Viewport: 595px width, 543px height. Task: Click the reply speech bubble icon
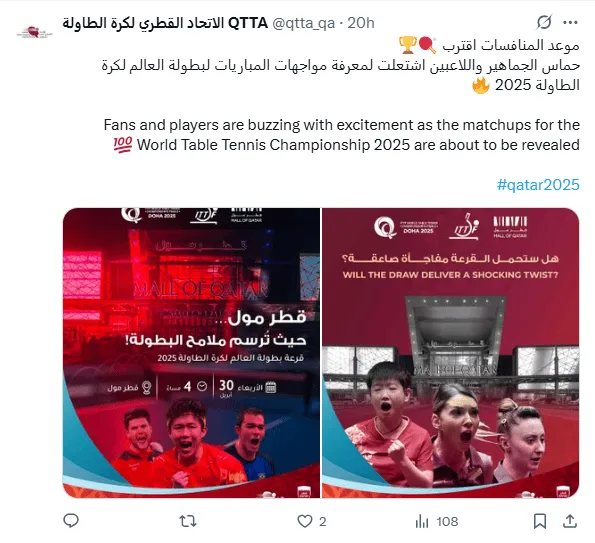point(71,521)
